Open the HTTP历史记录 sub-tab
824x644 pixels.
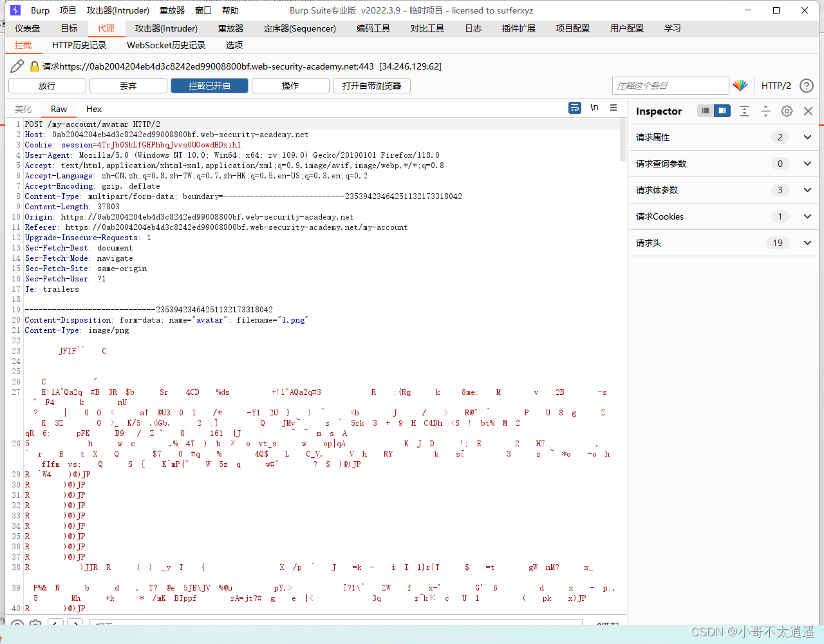tap(79, 45)
